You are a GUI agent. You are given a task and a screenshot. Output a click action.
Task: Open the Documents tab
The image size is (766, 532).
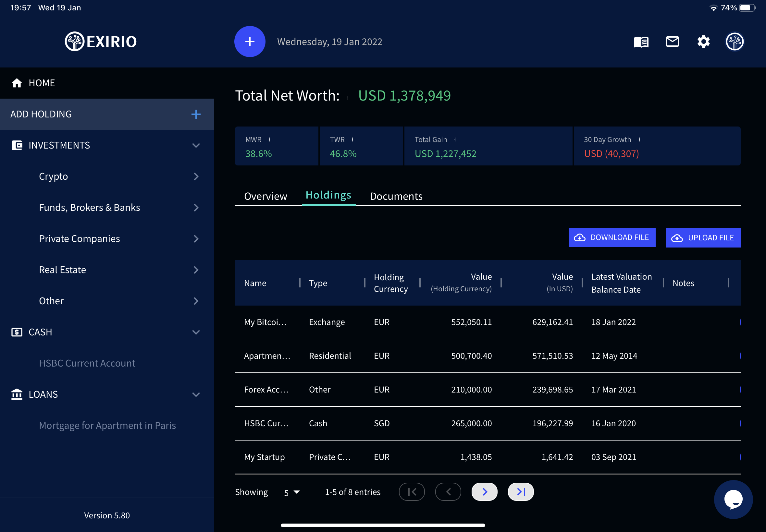(x=396, y=196)
